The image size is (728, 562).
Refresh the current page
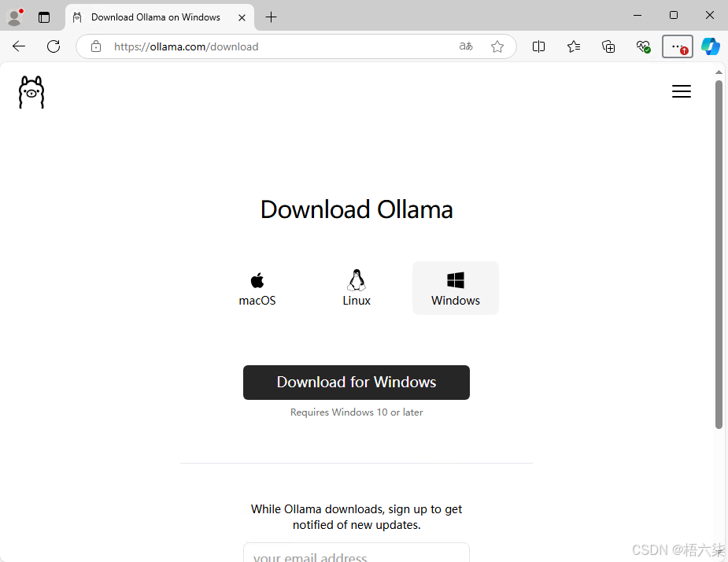(x=54, y=46)
